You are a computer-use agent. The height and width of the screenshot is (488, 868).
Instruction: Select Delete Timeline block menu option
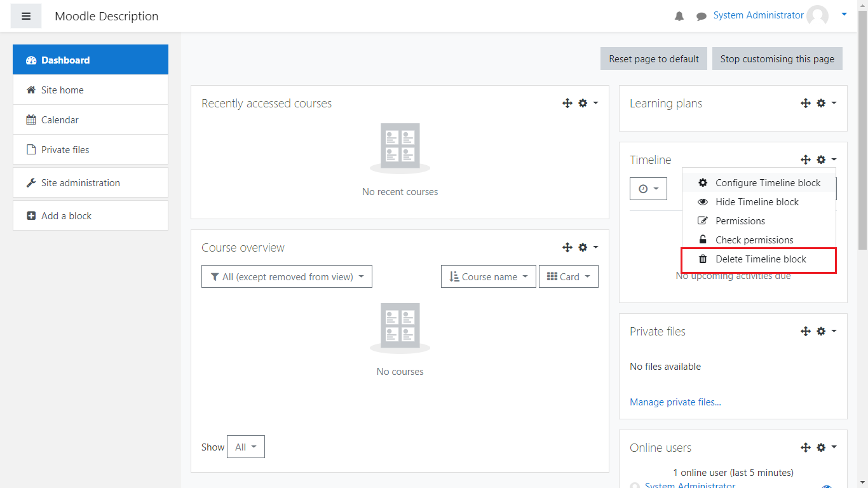[760, 259]
